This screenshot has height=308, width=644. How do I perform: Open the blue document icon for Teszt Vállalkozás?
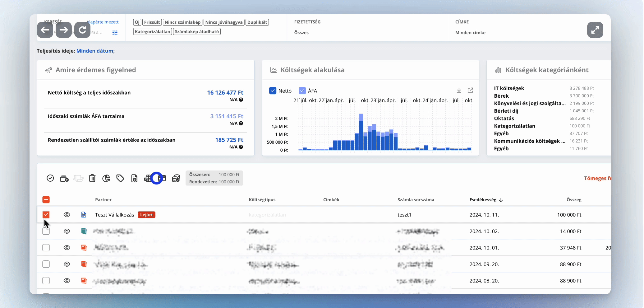point(84,215)
